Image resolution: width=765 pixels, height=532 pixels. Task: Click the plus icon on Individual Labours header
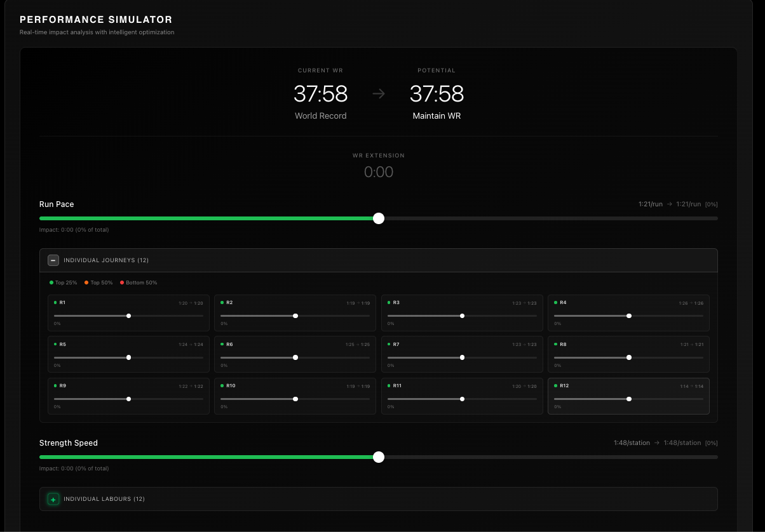[x=53, y=499]
